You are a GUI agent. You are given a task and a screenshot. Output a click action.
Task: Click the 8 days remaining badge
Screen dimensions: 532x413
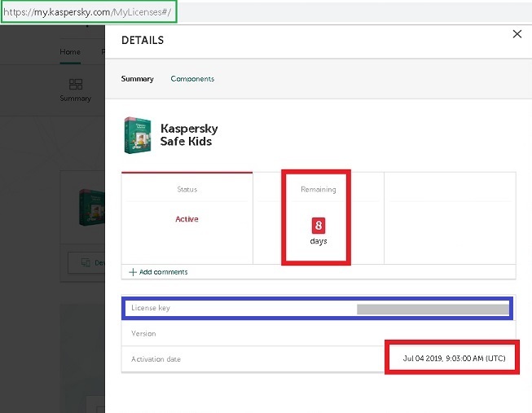pos(319,226)
